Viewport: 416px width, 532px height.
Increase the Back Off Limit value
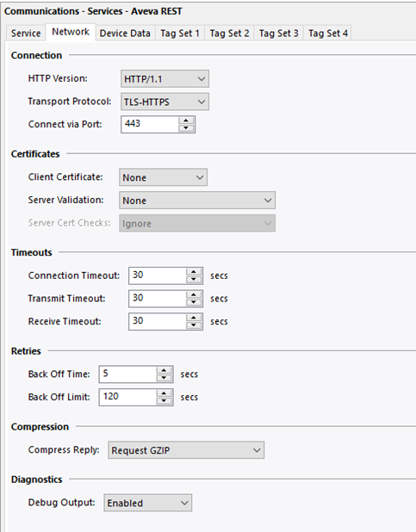coord(164,393)
